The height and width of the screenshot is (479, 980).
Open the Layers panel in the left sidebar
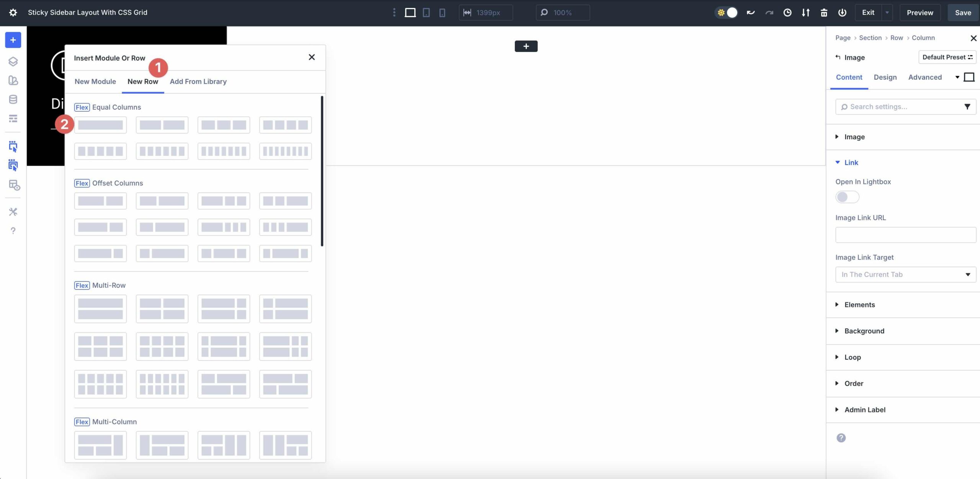pos(13,61)
